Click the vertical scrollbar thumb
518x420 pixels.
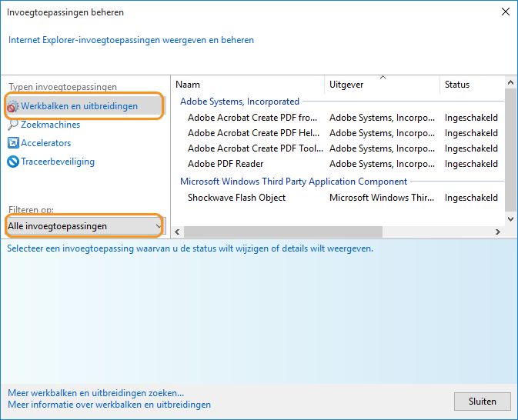point(510,149)
